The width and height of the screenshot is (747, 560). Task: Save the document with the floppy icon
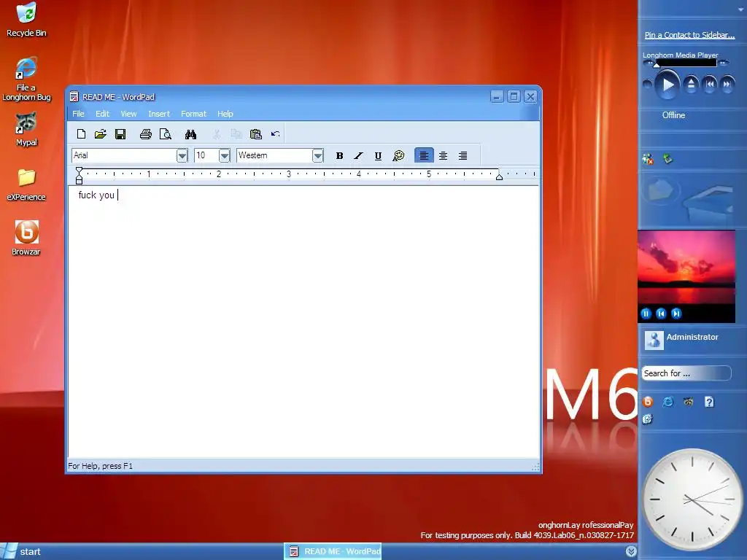[120, 134]
